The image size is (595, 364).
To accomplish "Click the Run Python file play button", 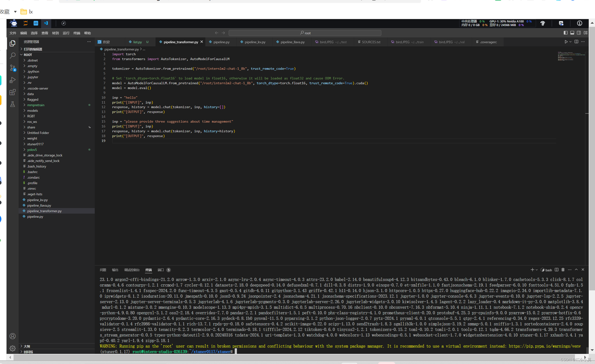I will coord(566,42).
